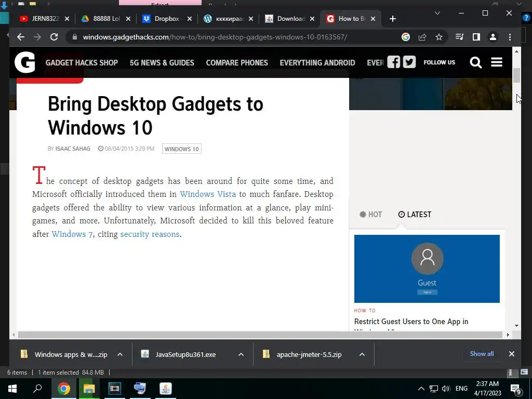Expand options for Windows apps zip download
Screen dimensions: 532x399
coord(120,354)
